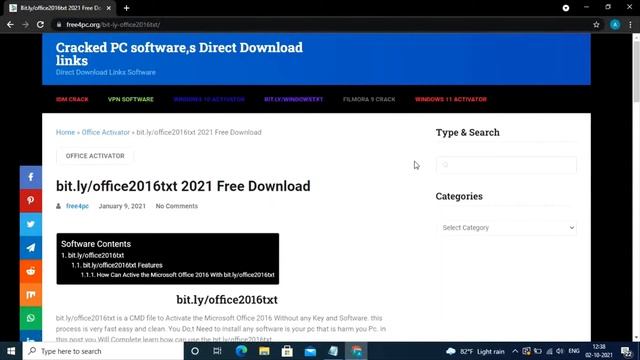This screenshot has width=640, height=360.
Task: Open IDM CRACK menu item
Action: [72, 99]
